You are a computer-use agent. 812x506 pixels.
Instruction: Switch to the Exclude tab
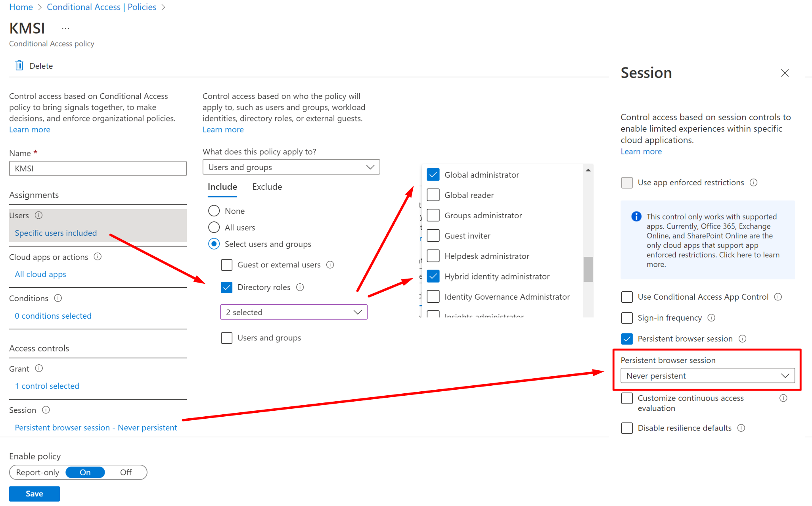pos(267,187)
